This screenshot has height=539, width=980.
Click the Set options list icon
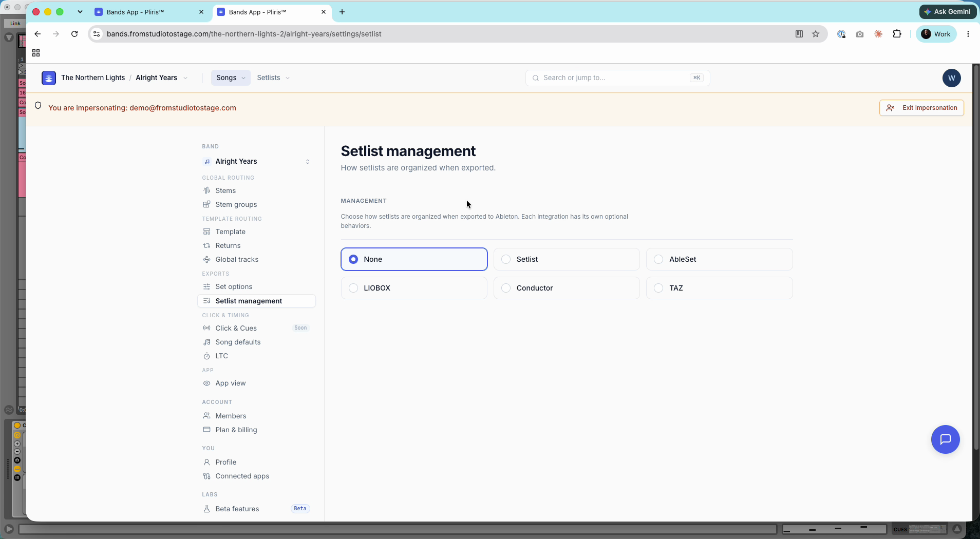[x=206, y=286]
